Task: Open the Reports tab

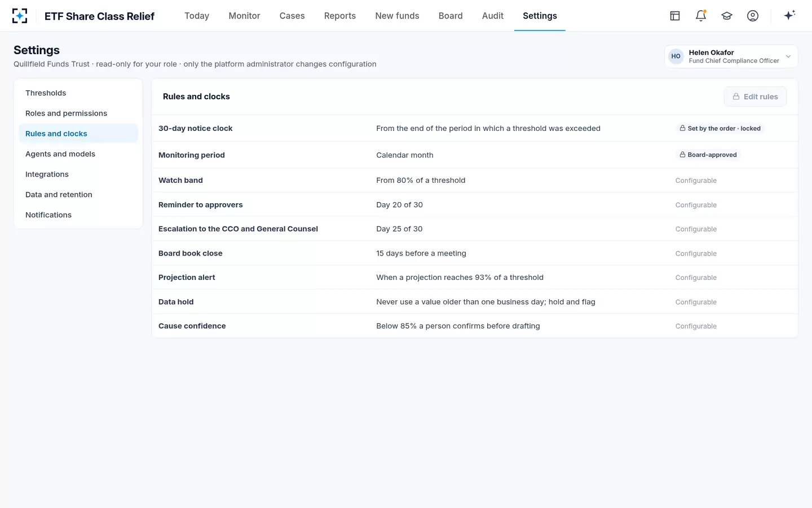Action: click(x=340, y=16)
